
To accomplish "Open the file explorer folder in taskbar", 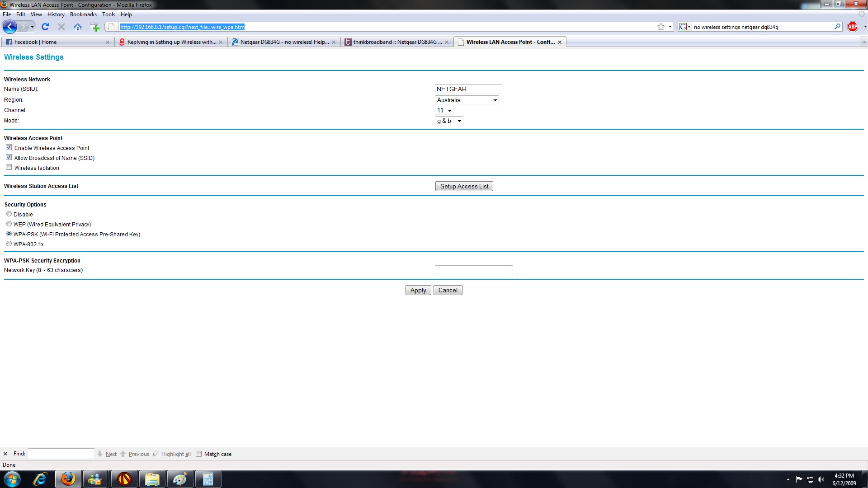I will pyautogui.click(x=152, y=479).
